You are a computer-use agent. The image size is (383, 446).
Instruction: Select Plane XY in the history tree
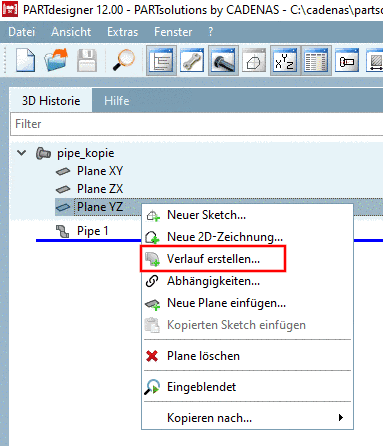pyautogui.click(x=100, y=171)
